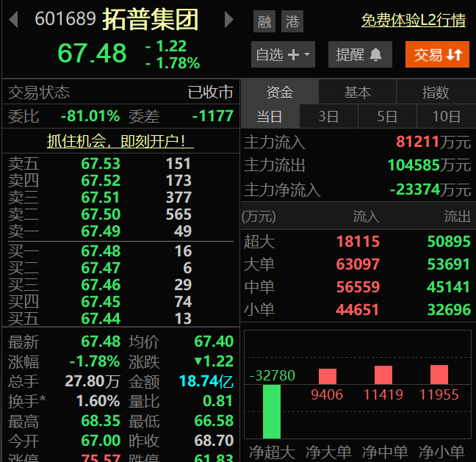Click the large current price 67.48
476x462 pixels.
point(92,53)
